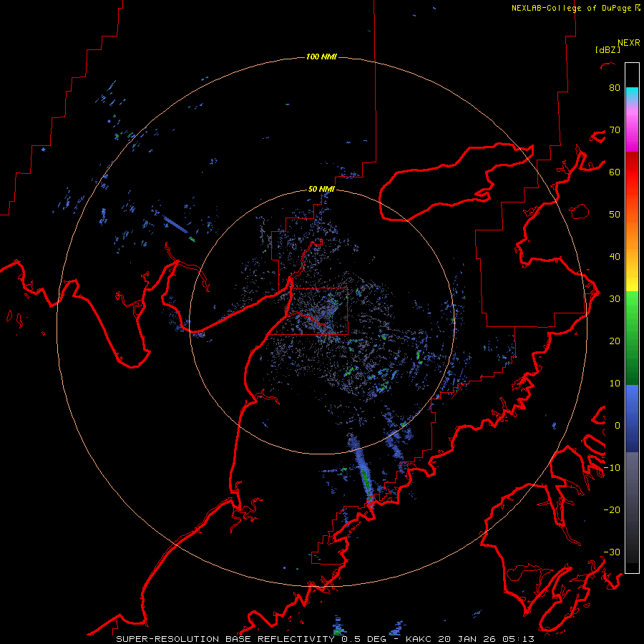Click the KAKC station identifier in caption
Viewport: 644px width, 644px height.
coord(419,639)
